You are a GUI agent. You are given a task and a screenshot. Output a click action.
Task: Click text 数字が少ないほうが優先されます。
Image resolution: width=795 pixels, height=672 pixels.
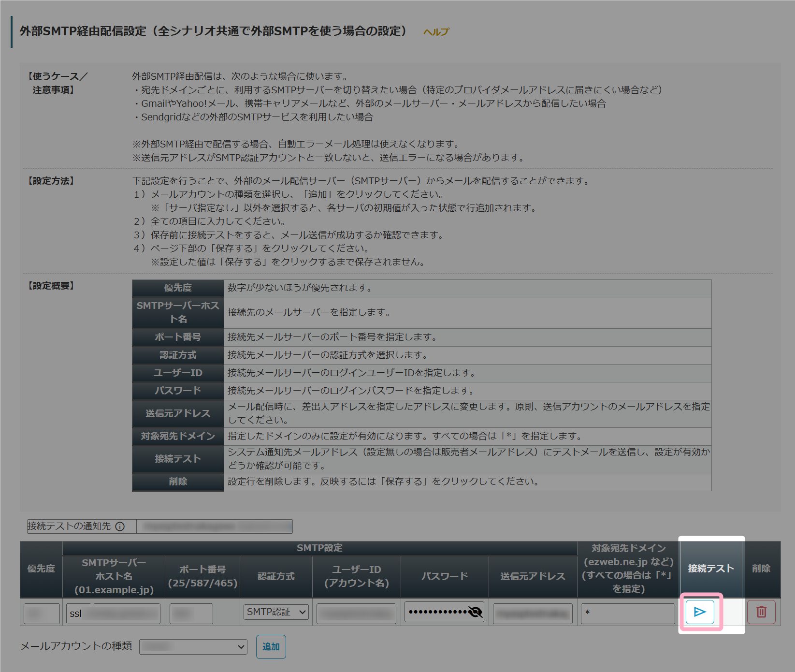[300, 288]
